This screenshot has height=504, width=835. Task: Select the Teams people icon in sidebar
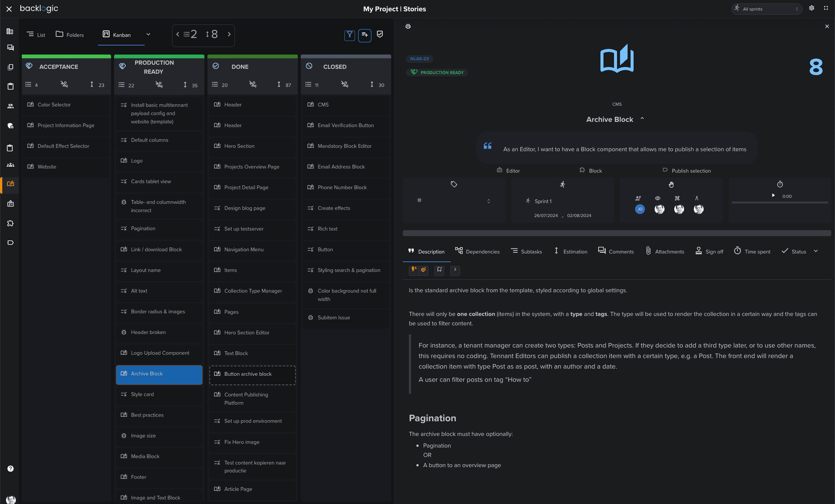10,106
